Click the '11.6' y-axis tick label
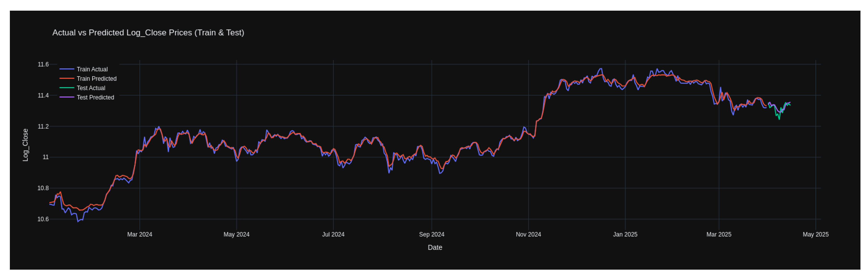This screenshot has height=279, width=868. pos(43,64)
